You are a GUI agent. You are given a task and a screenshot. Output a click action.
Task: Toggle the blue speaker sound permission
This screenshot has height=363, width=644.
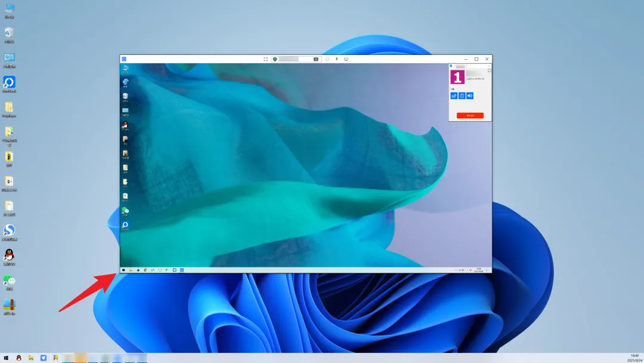[470, 96]
